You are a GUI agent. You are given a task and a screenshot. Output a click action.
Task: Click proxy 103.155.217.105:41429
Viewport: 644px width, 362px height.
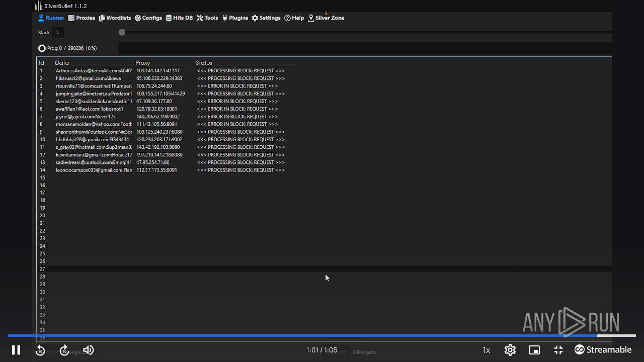(x=160, y=94)
